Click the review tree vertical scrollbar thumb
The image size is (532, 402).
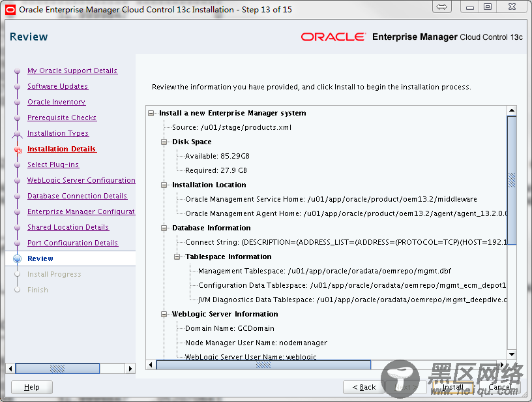(512, 180)
